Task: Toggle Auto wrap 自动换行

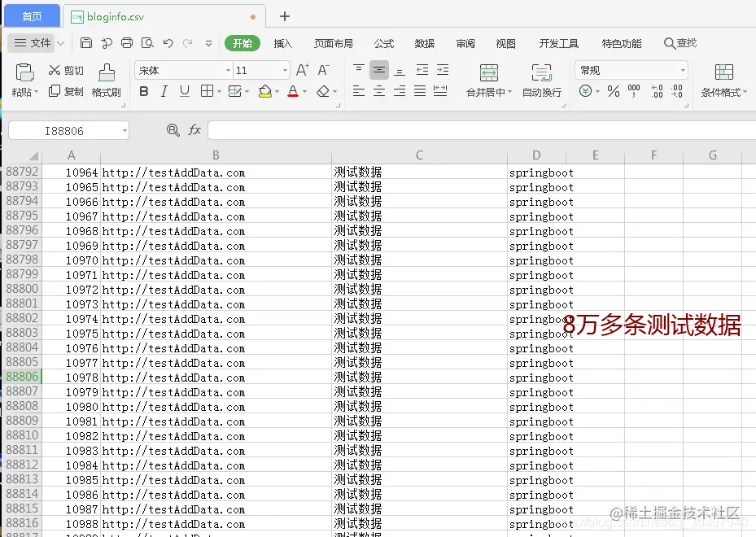Action: click(541, 81)
